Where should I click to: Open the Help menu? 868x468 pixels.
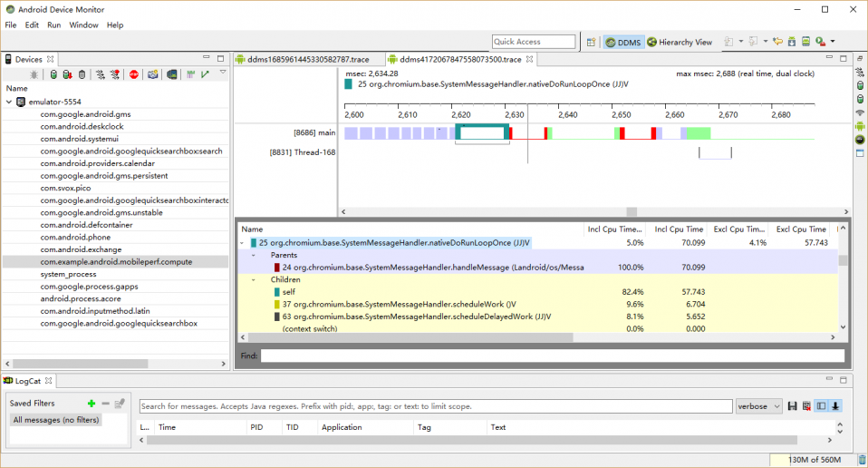115,24
